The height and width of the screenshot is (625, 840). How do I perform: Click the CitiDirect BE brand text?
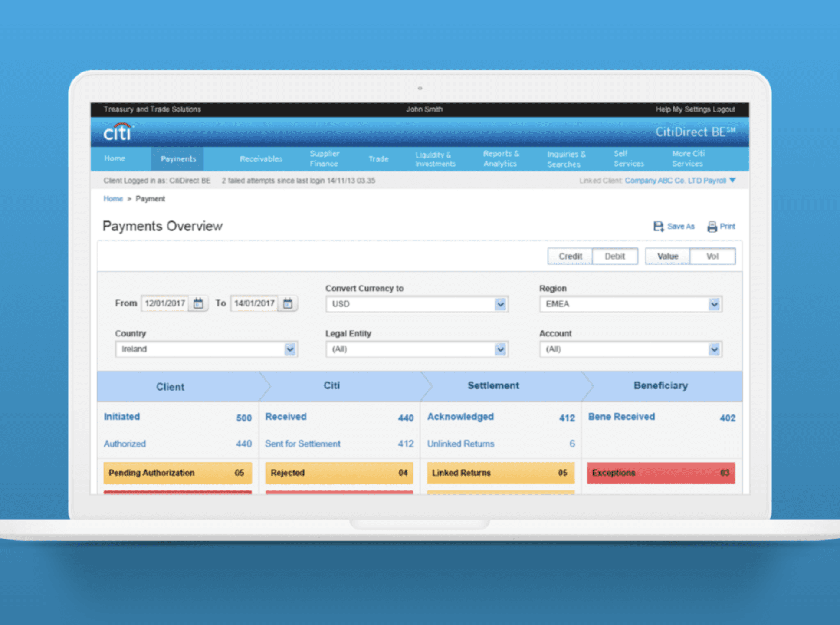point(696,132)
